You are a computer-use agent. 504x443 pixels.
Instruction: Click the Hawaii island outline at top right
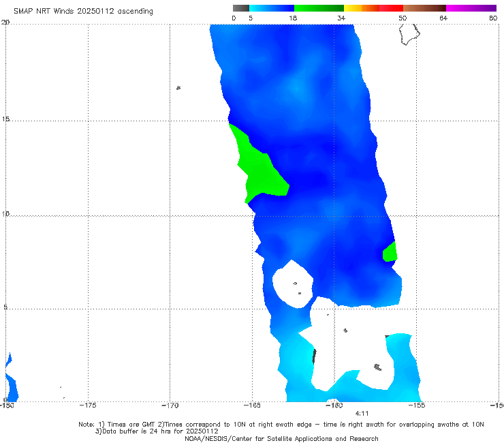[x=409, y=34]
